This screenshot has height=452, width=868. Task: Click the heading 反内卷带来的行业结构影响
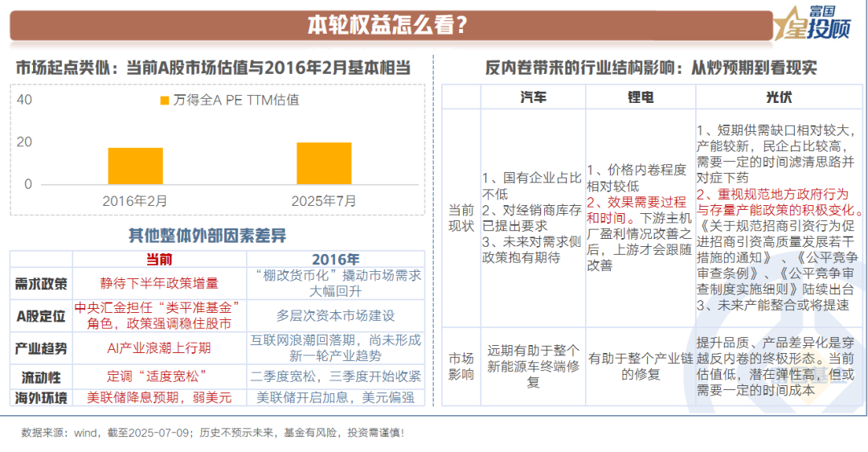click(651, 68)
